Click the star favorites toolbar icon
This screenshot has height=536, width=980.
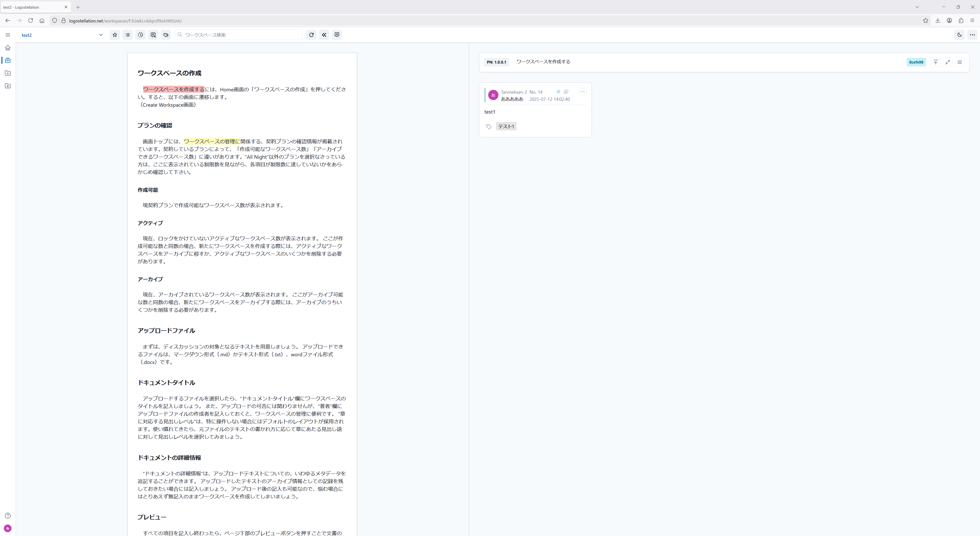pyautogui.click(x=115, y=35)
